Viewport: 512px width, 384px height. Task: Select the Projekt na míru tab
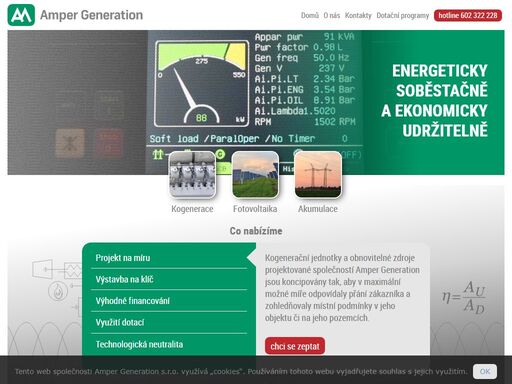[x=169, y=258]
